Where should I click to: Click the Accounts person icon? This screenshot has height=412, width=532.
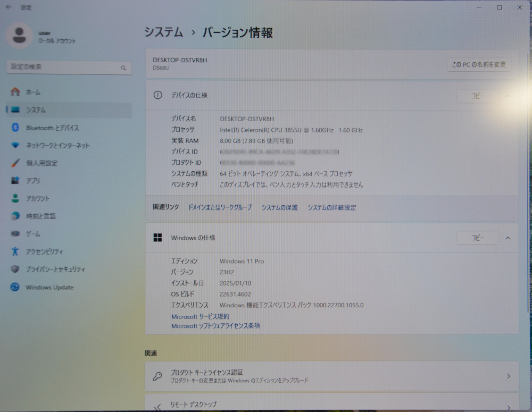point(15,198)
